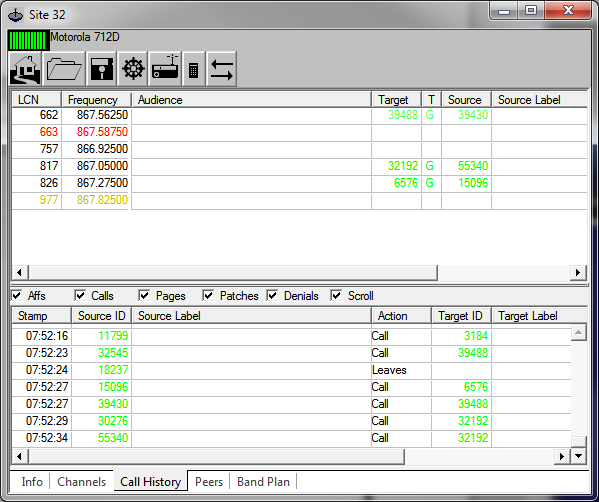Switch to the Channels tab
Viewport: 599px width, 502px height.
81,482
